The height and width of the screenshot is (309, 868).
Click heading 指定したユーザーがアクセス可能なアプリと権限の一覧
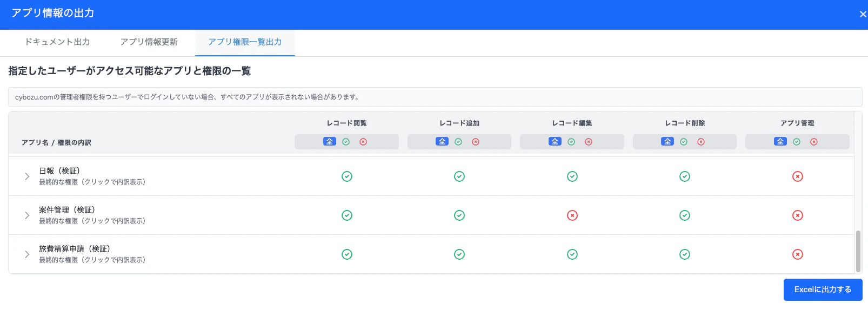point(130,71)
